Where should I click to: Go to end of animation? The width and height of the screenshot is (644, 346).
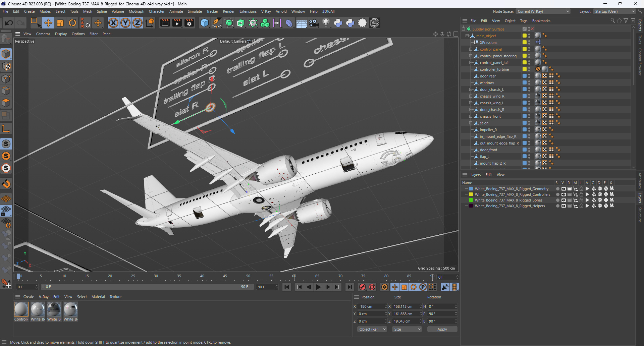coord(350,287)
